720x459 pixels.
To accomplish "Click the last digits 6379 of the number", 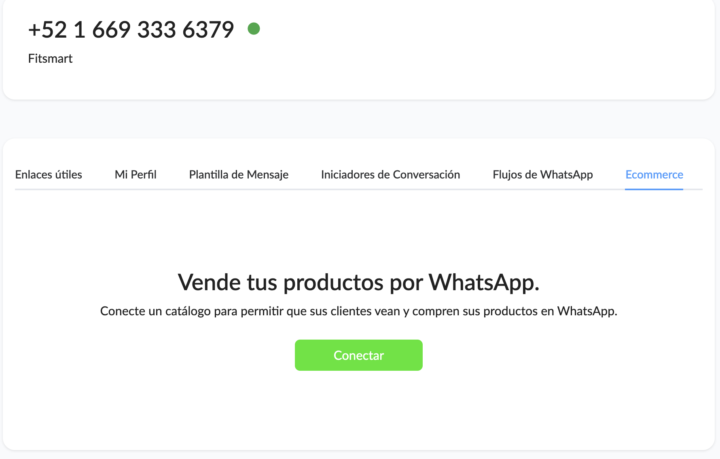I will pos(208,30).
